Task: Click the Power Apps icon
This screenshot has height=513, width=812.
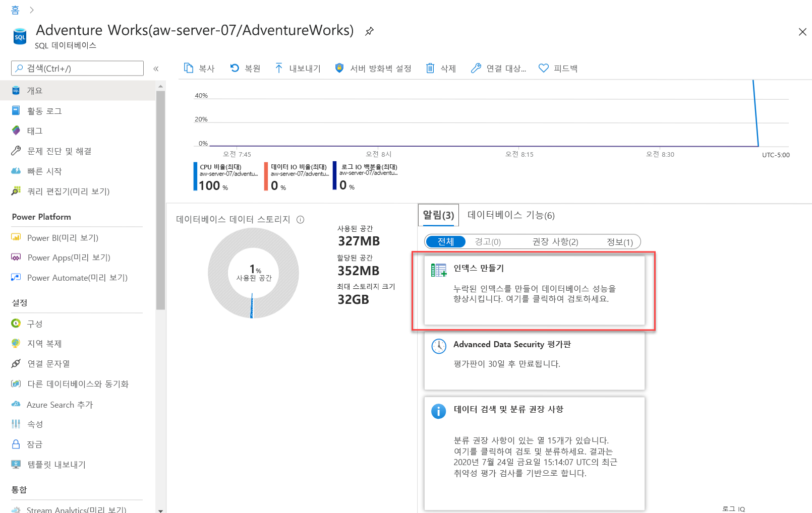Action: (x=16, y=258)
